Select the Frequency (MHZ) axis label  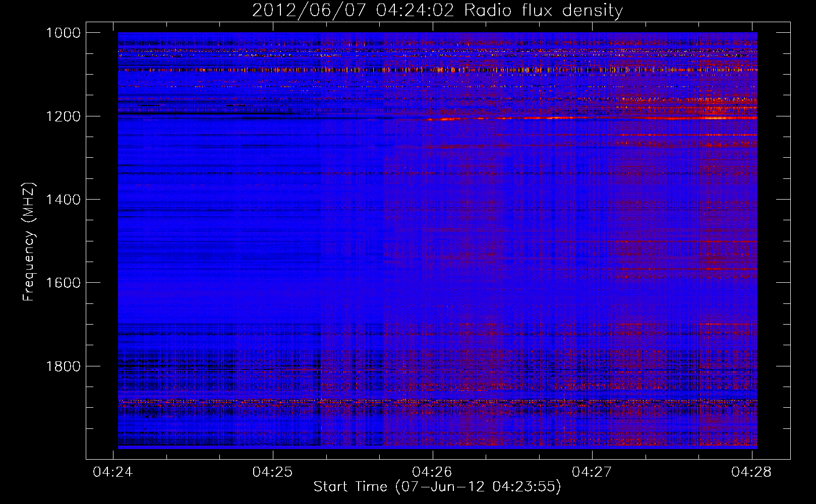[x=29, y=242]
